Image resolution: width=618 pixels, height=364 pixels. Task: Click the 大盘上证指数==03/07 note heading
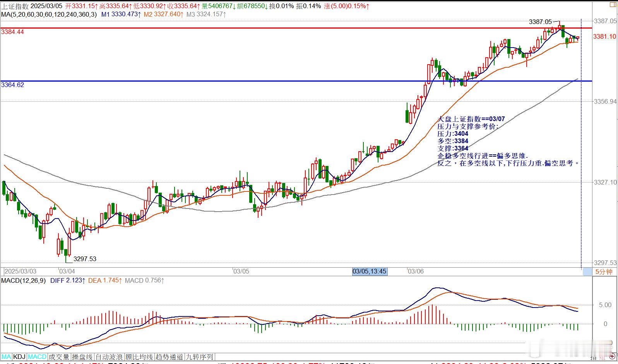click(x=471, y=119)
